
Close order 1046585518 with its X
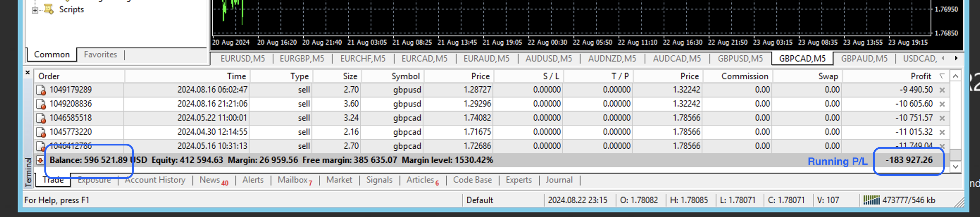942,118
